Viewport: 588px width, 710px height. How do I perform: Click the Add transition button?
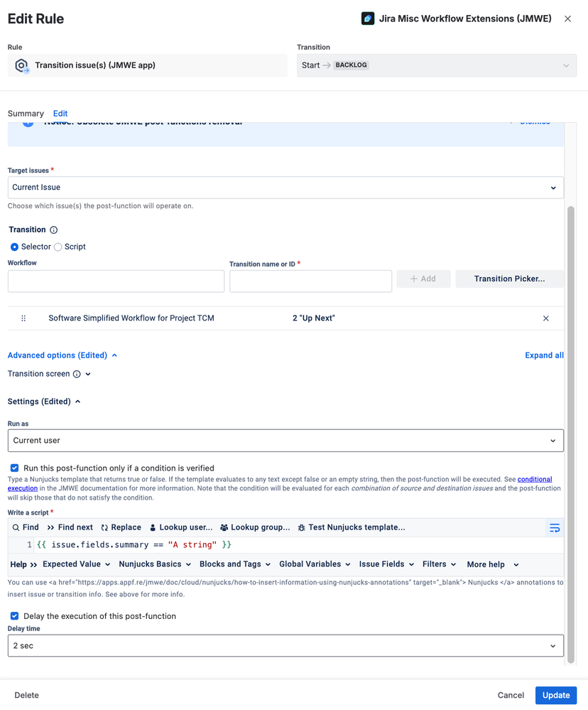click(x=423, y=279)
